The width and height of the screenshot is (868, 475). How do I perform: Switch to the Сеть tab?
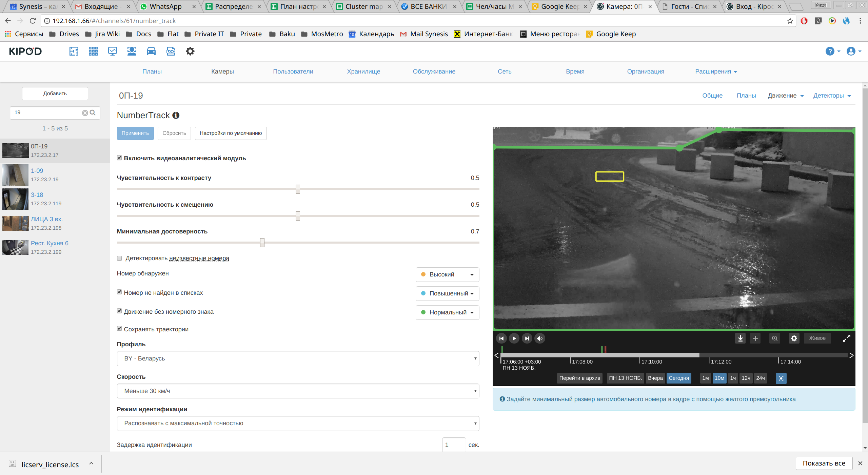505,71
